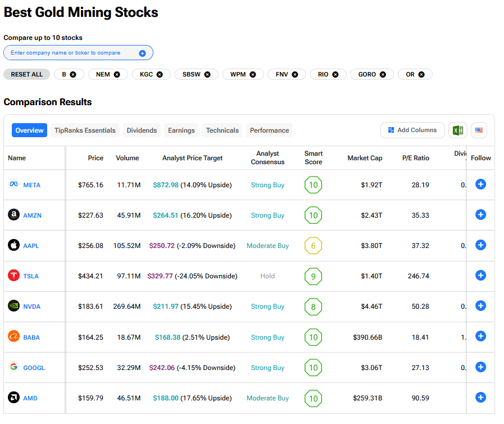Click the Amazon company logo
Viewport: 504px width, 424px height.
pyautogui.click(x=13, y=215)
